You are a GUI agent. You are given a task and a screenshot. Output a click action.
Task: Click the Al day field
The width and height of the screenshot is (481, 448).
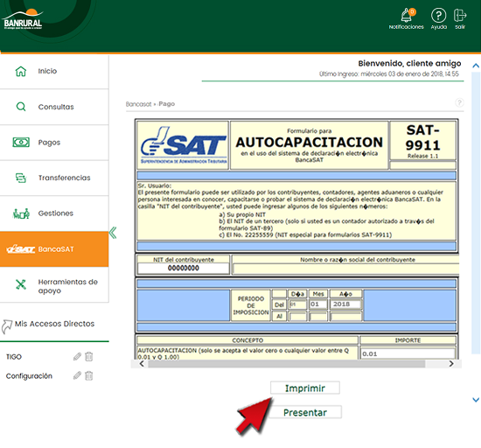coord(297,317)
